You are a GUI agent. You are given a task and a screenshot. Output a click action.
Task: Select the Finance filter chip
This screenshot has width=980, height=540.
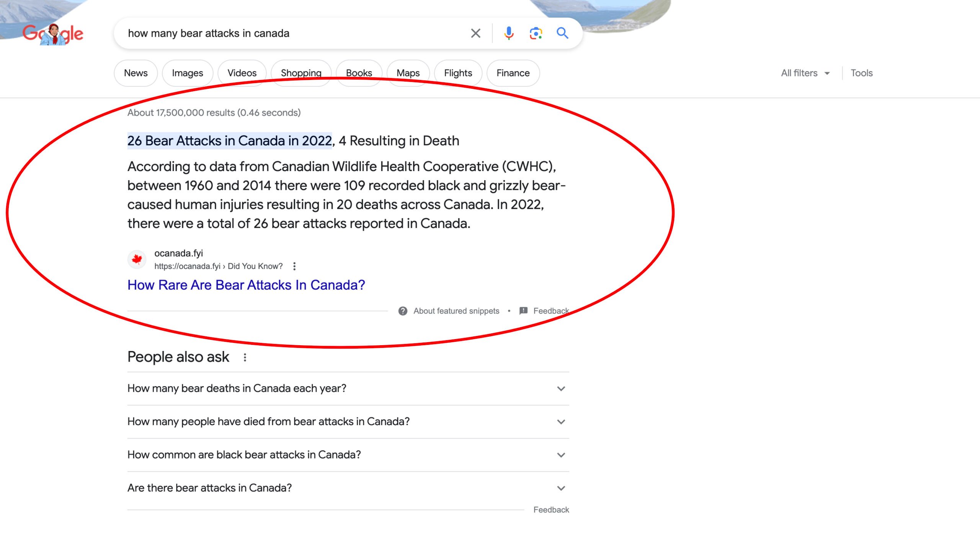[513, 73]
